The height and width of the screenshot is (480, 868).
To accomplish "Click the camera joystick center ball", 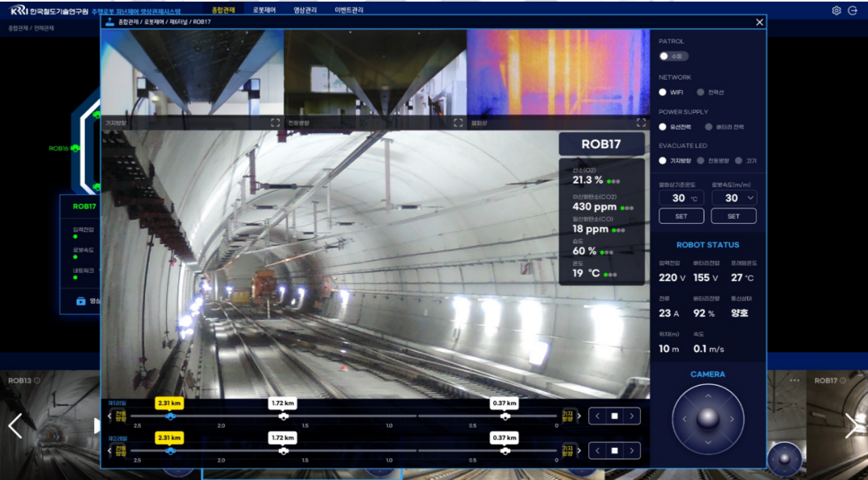I will pos(708,419).
